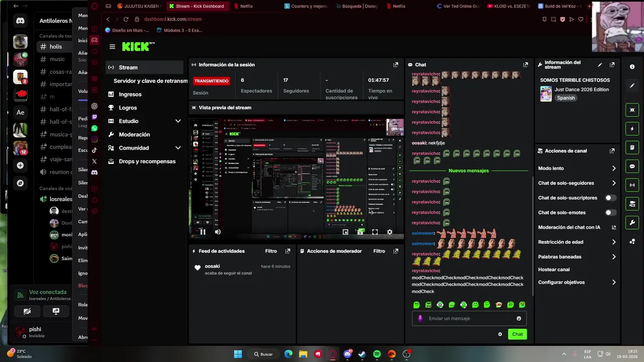Open the info icon in right rail
This screenshot has width=644, height=362.
tap(632, 66)
